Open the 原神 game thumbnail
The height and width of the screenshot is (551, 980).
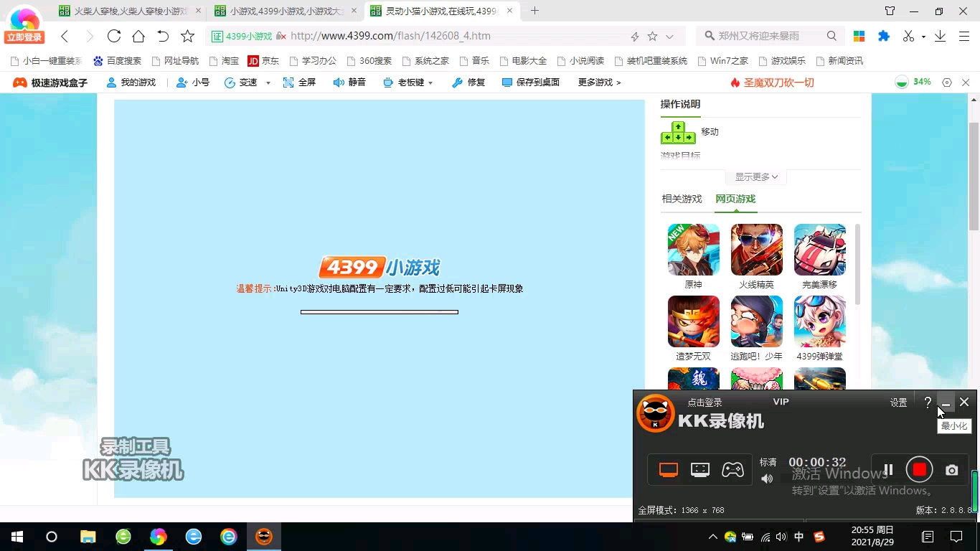[694, 250]
